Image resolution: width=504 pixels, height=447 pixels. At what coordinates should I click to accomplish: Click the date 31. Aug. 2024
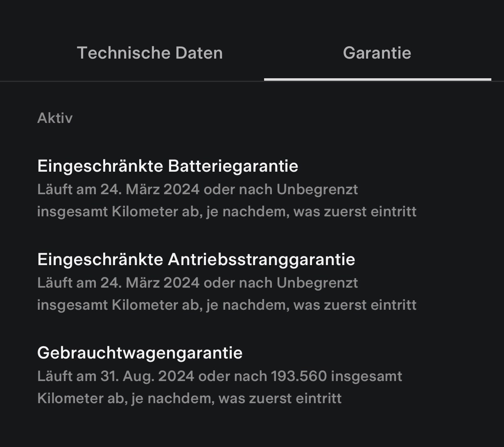147,376
